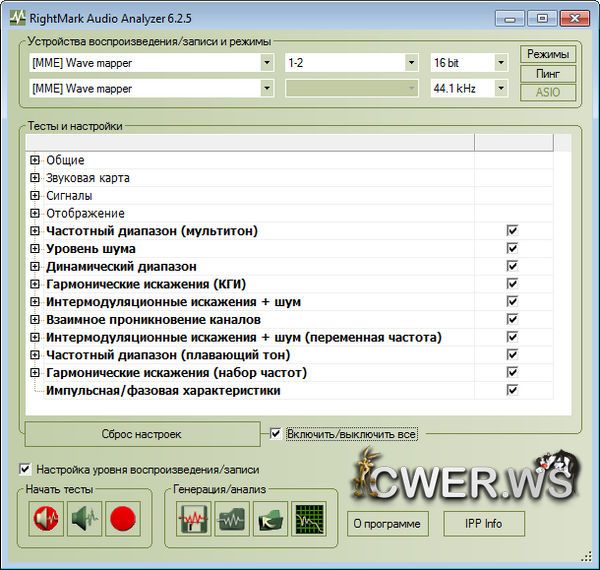The image size is (600, 570).
Task: Click the folder icon to load results
Action: (270, 520)
